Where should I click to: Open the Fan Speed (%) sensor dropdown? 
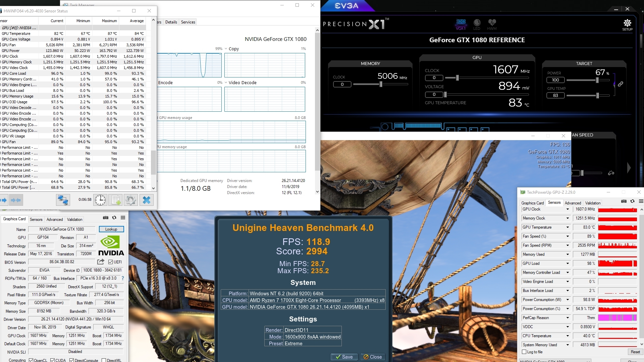point(568,236)
